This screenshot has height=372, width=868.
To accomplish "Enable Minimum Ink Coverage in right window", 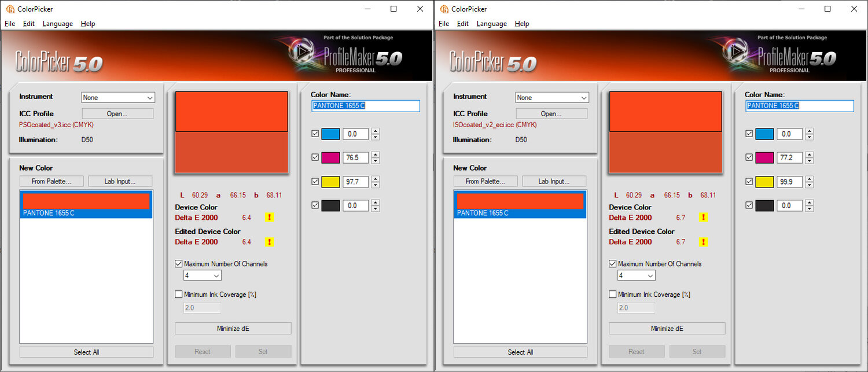I will coord(613,294).
